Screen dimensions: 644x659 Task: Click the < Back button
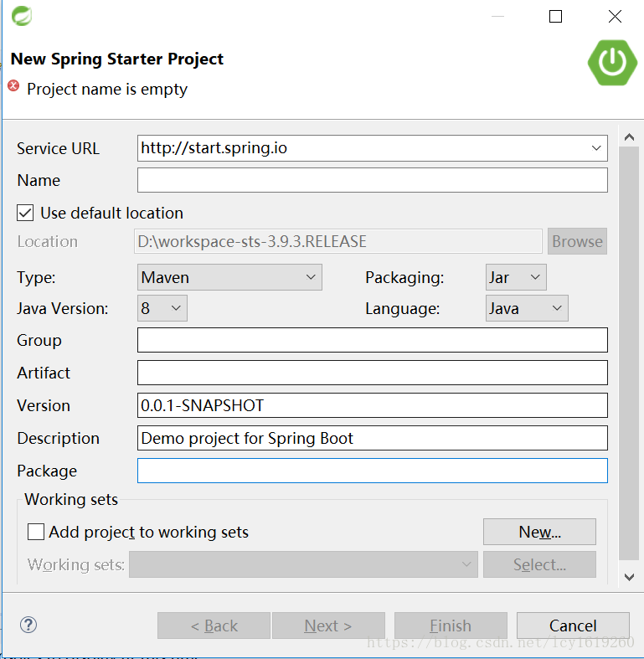tap(214, 626)
